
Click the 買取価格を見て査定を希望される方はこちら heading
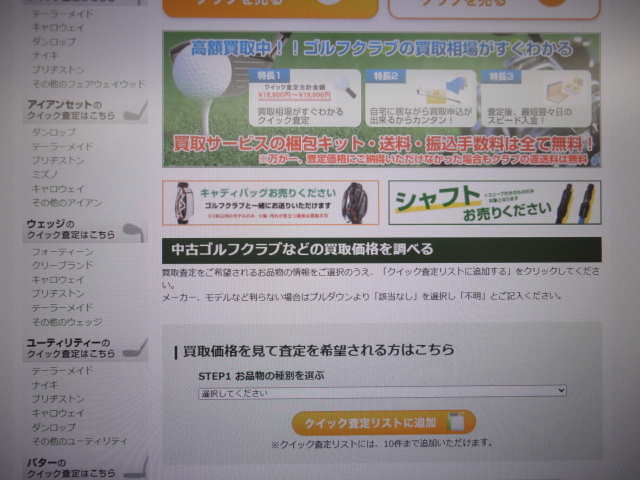[x=318, y=351]
